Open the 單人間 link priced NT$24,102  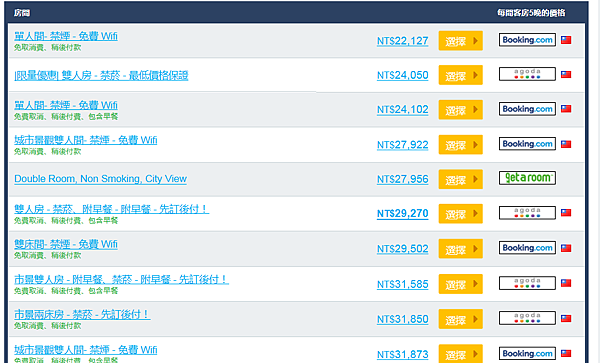tap(66, 105)
